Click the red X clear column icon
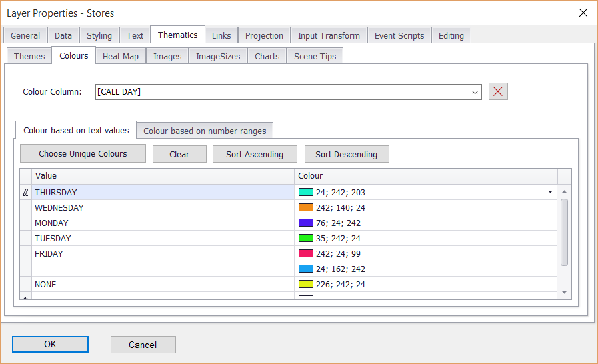 click(498, 92)
